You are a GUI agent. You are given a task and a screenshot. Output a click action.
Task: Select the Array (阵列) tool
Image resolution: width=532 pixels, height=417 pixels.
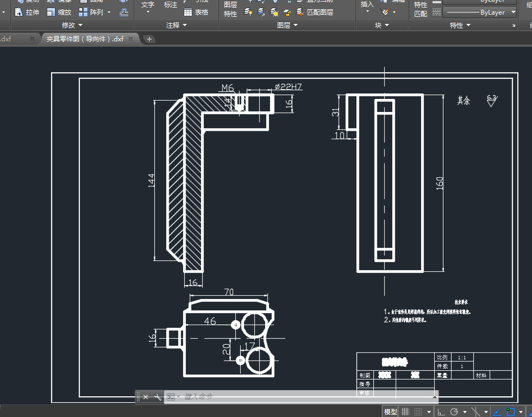point(91,12)
